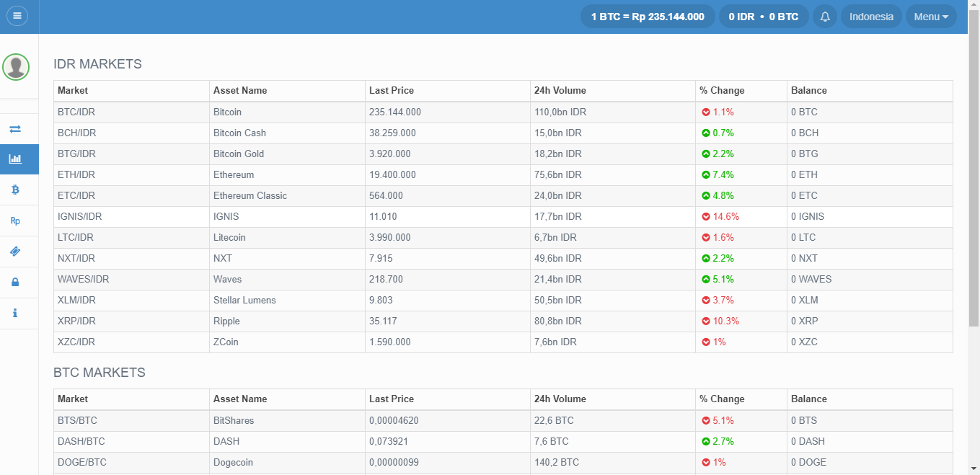
Task: Open the ETH/IDR market row
Action: tap(503, 175)
